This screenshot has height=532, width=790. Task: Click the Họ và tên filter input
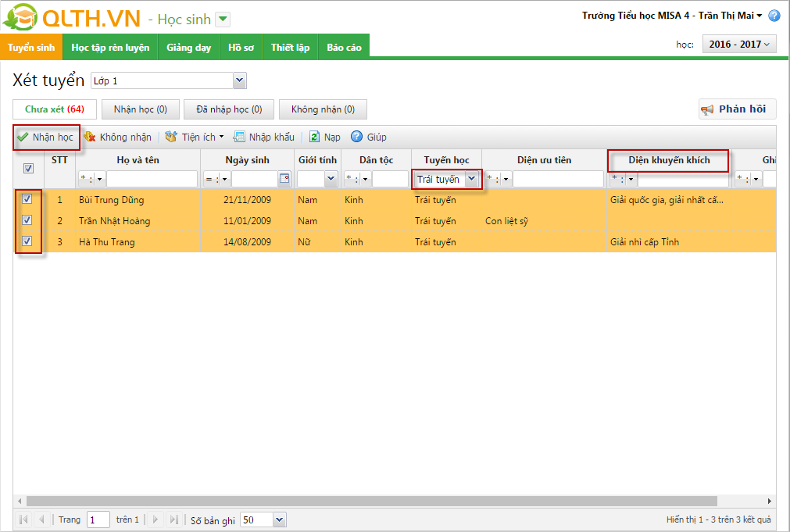click(152, 179)
